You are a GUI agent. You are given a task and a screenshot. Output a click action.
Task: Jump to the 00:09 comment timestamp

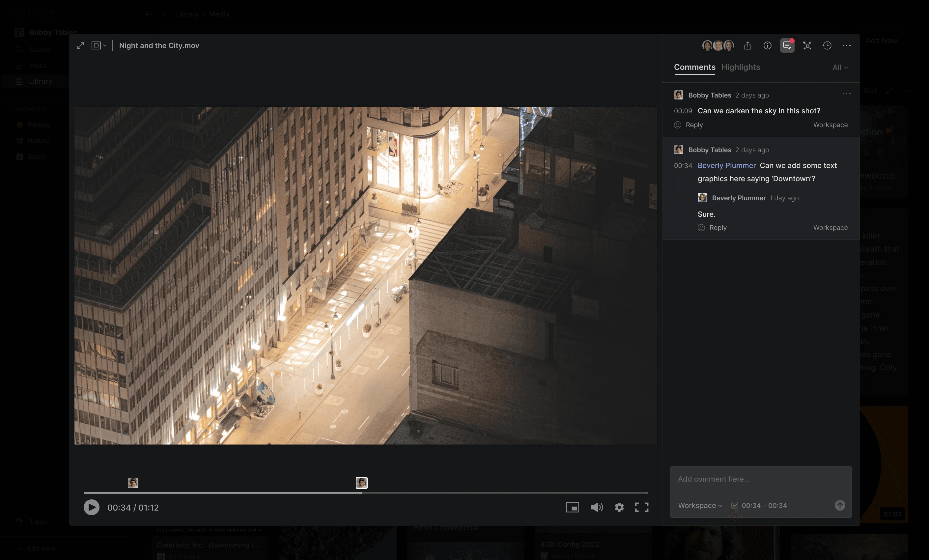coord(683,111)
